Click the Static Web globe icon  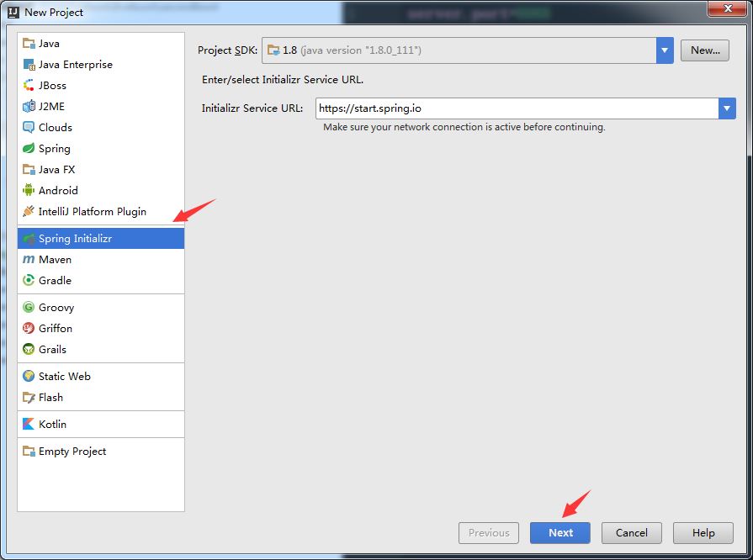click(29, 376)
